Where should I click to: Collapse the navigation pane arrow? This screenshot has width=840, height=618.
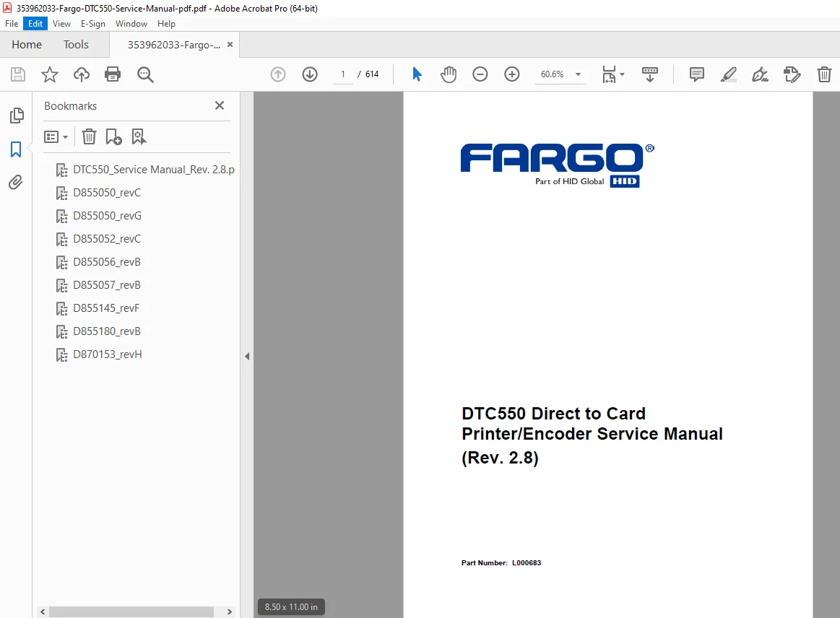(x=247, y=356)
